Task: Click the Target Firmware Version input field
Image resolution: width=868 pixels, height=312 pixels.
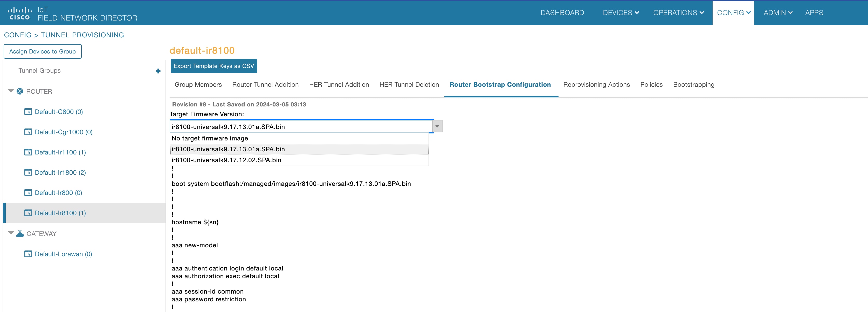Action: pyautogui.click(x=301, y=126)
